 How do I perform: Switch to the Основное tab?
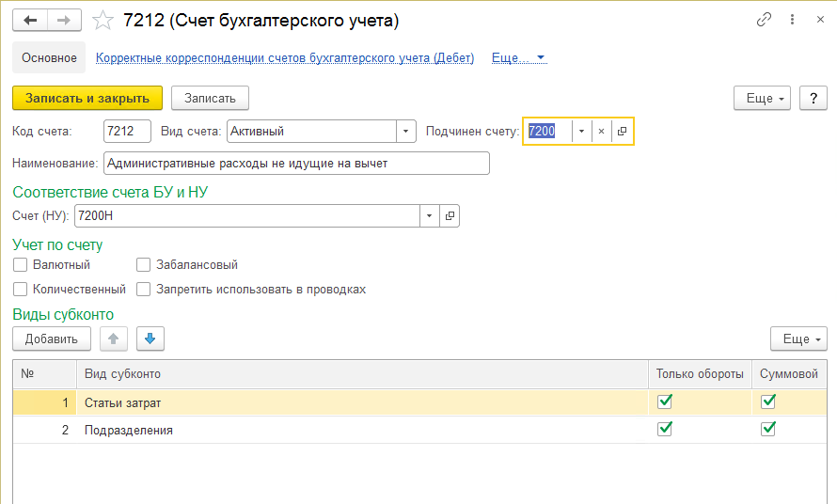[x=49, y=58]
